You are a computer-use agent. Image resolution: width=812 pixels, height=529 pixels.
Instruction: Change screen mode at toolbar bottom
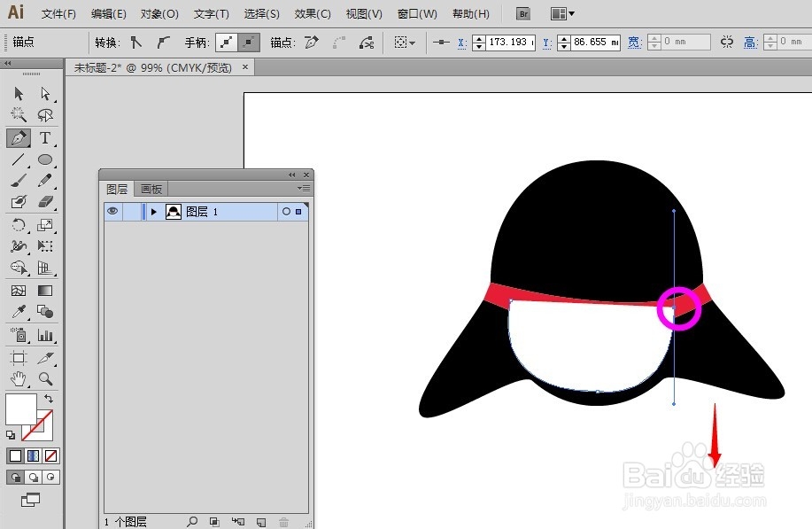(30, 500)
